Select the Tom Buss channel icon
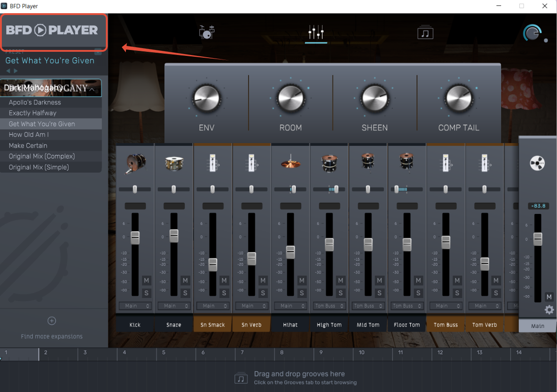The height and width of the screenshot is (392, 557). (x=446, y=164)
